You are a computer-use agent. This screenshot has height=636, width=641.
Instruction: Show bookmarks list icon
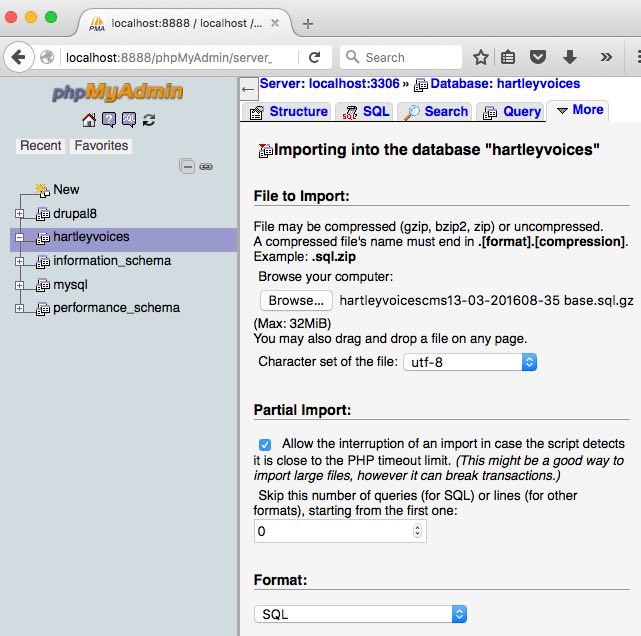point(508,57)
